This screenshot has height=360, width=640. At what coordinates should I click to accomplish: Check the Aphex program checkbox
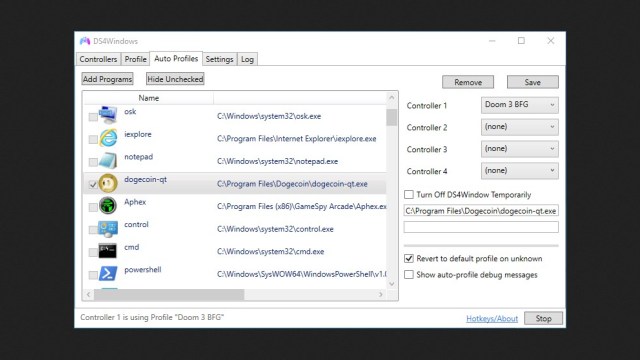coord(93,207)
